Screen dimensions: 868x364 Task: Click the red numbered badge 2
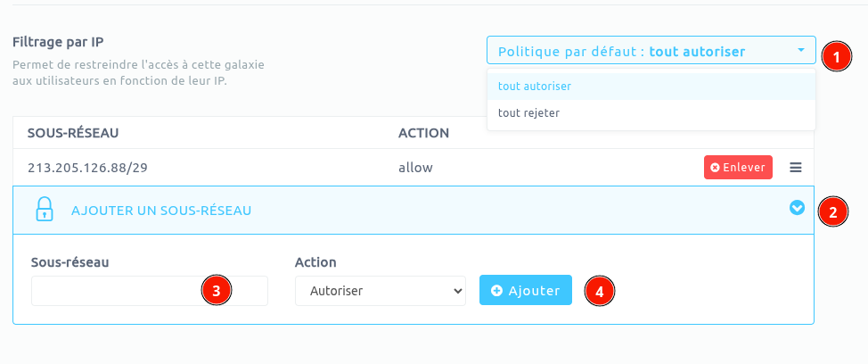[x=833, y=212]
